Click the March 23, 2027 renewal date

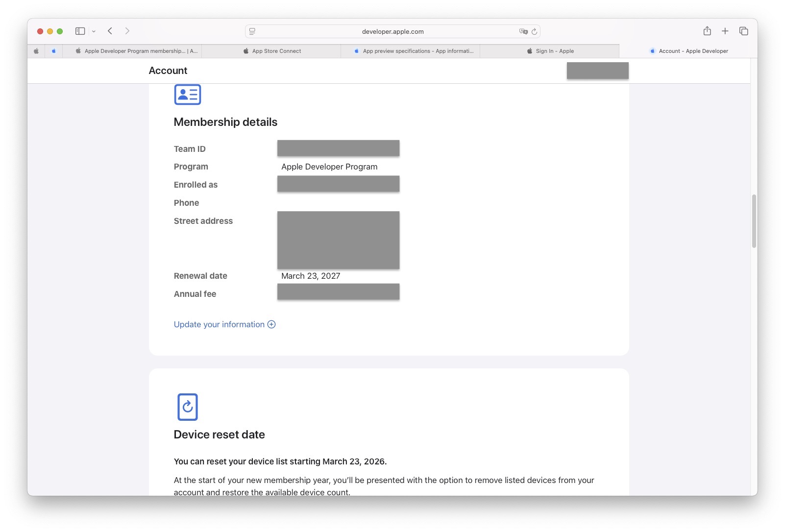point(311,276)
